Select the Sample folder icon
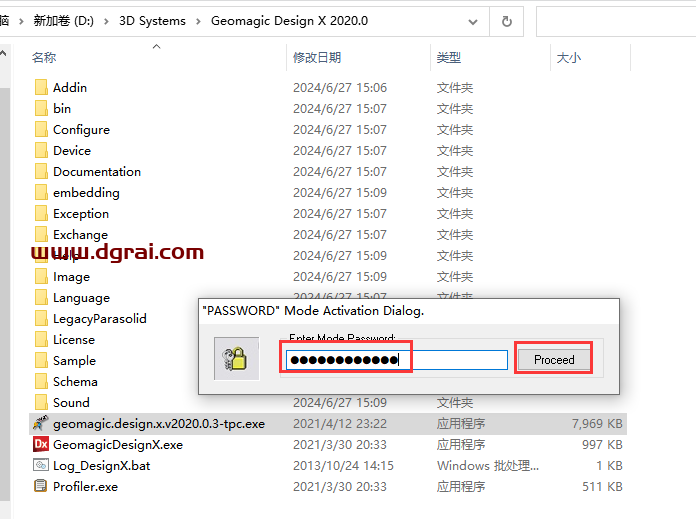Image resolution: width=696 pixels, height=519 pixels. 41,361
